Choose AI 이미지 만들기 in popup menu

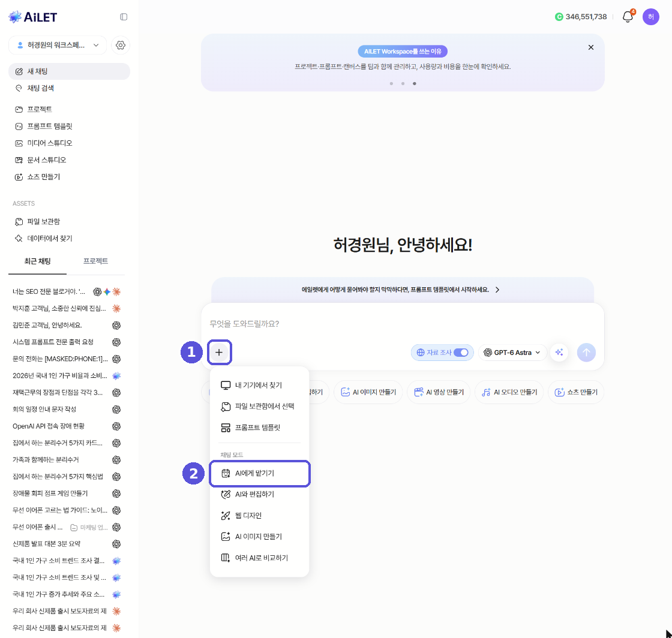pyautogui.click(x=259, y=537)
